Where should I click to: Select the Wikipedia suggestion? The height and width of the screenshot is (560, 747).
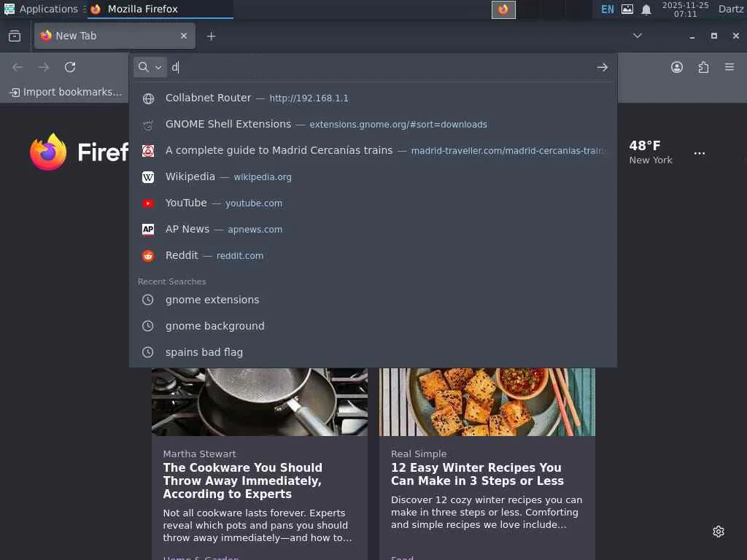coord(373,176)
